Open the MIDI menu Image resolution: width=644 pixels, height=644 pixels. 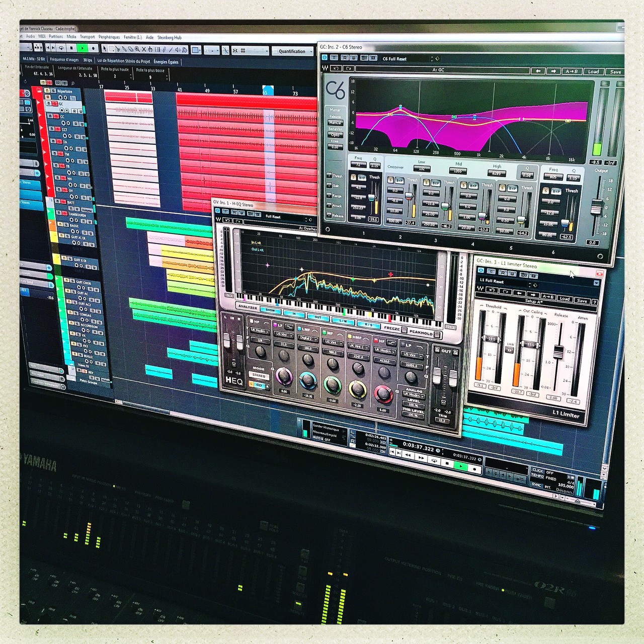click(x=42, y=36)
